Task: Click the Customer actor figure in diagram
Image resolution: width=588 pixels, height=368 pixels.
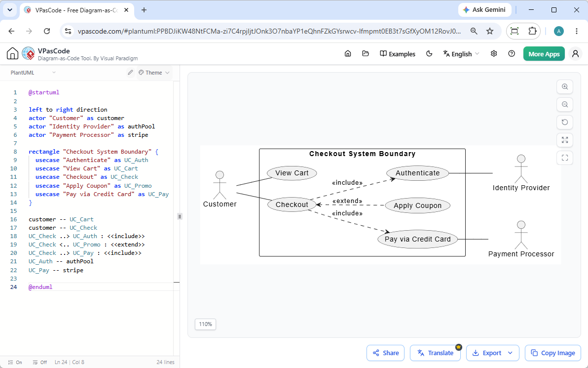Action: (220, 185)
